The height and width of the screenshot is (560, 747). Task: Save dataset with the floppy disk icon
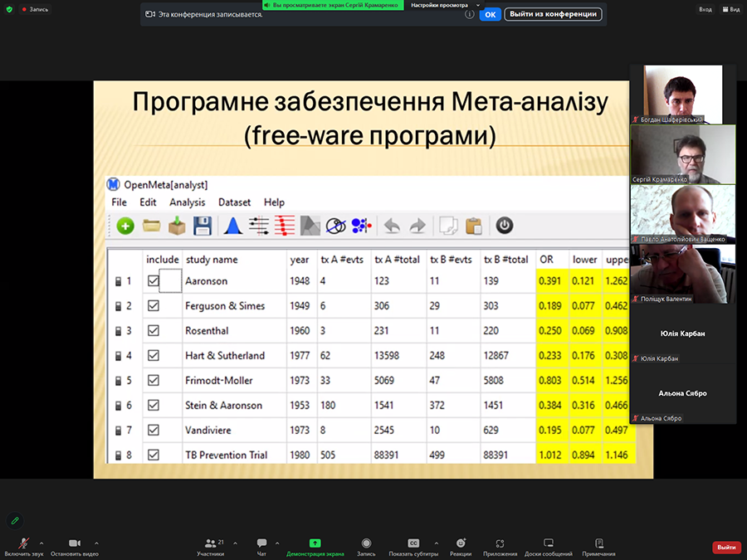coord(203,226)
